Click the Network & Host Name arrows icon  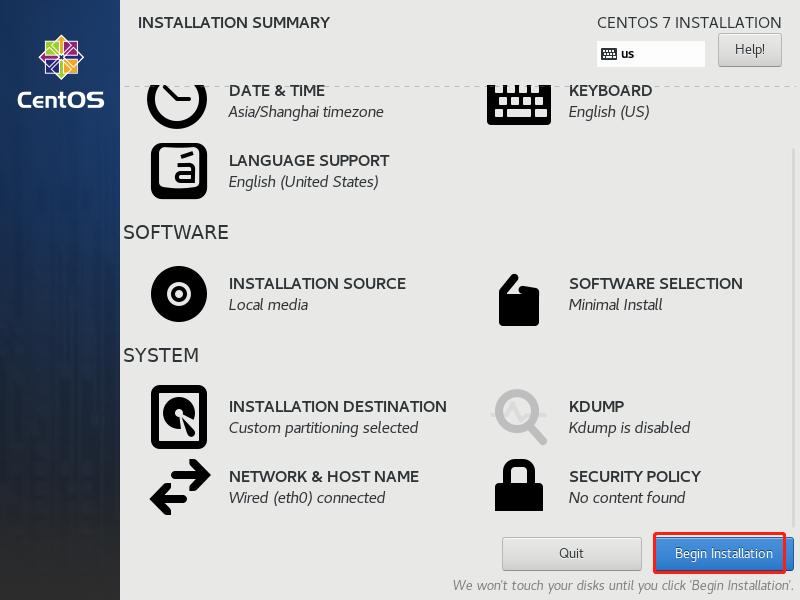(178, 486)
